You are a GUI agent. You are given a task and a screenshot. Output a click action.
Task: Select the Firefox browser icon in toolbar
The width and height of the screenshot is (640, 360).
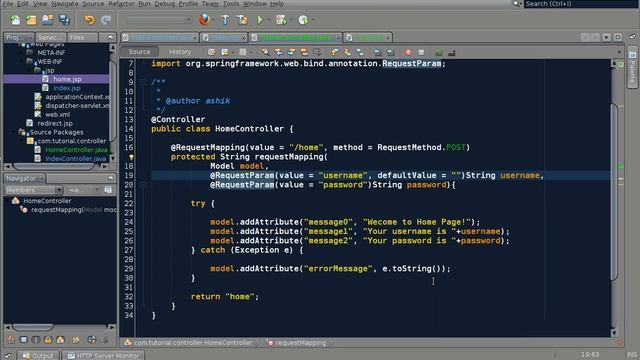204,20
